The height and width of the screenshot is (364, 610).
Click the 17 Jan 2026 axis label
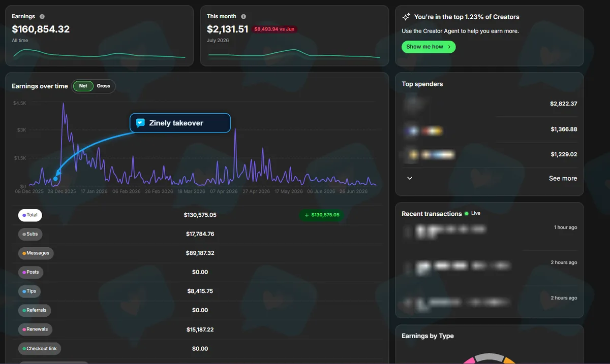[x=95, y=192]
